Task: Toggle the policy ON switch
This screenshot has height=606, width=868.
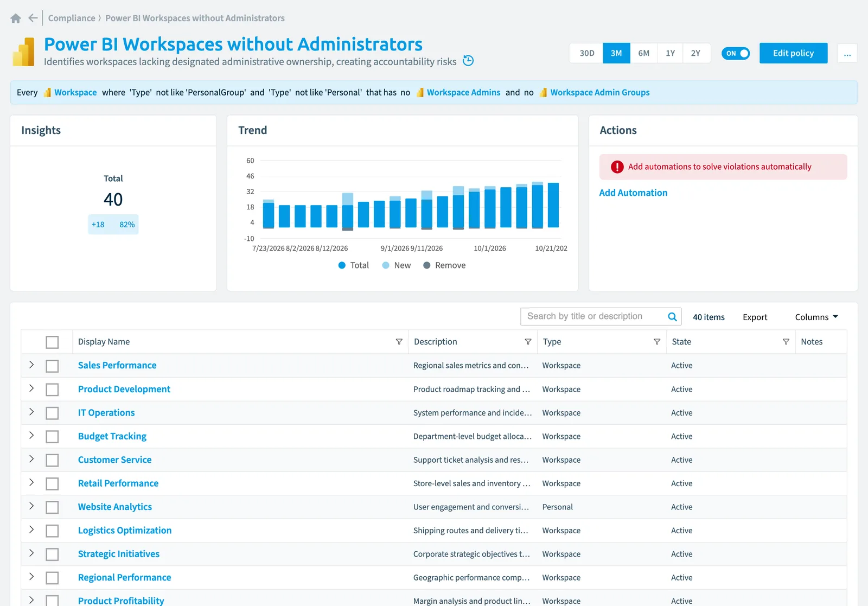Action: click(736, 53)
